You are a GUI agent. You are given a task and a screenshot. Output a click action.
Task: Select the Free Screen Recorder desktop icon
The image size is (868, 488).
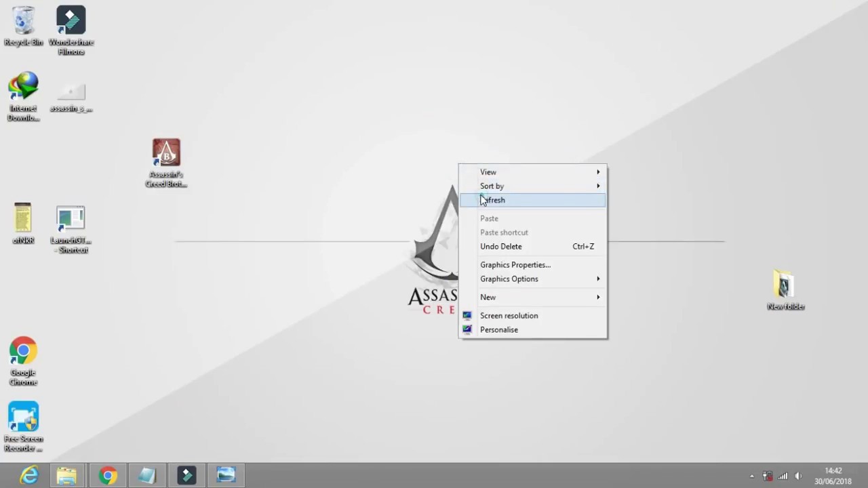coord(23,427)
